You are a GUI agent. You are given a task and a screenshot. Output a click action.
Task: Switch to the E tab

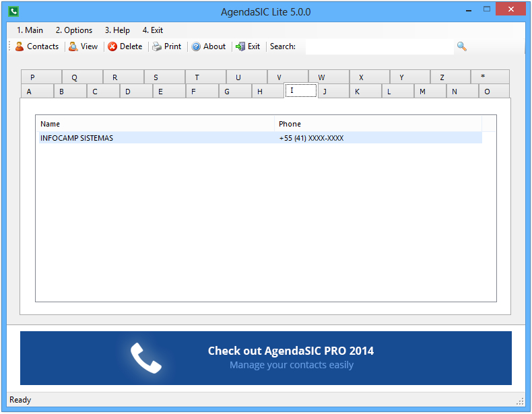click(x=169, y=91)
